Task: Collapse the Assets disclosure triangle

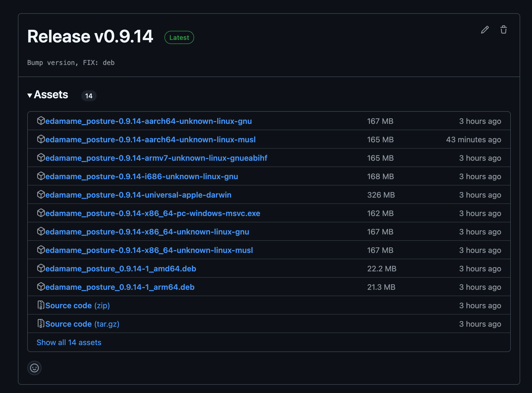Action: (30, 95)
